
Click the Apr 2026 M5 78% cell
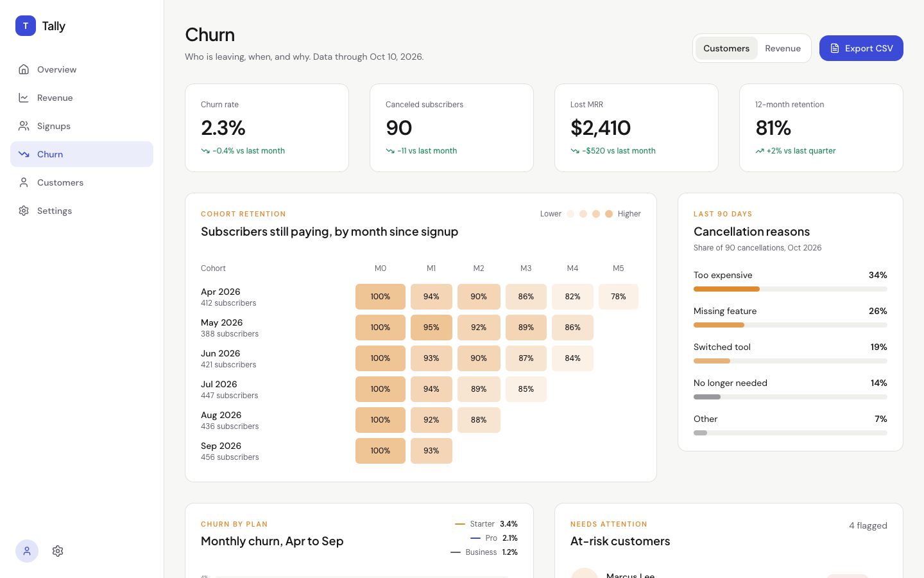619,297
